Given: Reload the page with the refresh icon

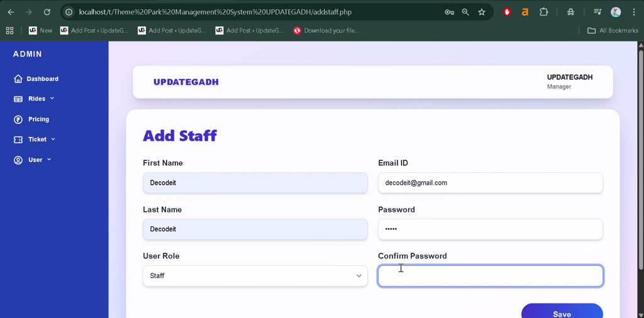Looking at the screenshot, I should (47, 12).
